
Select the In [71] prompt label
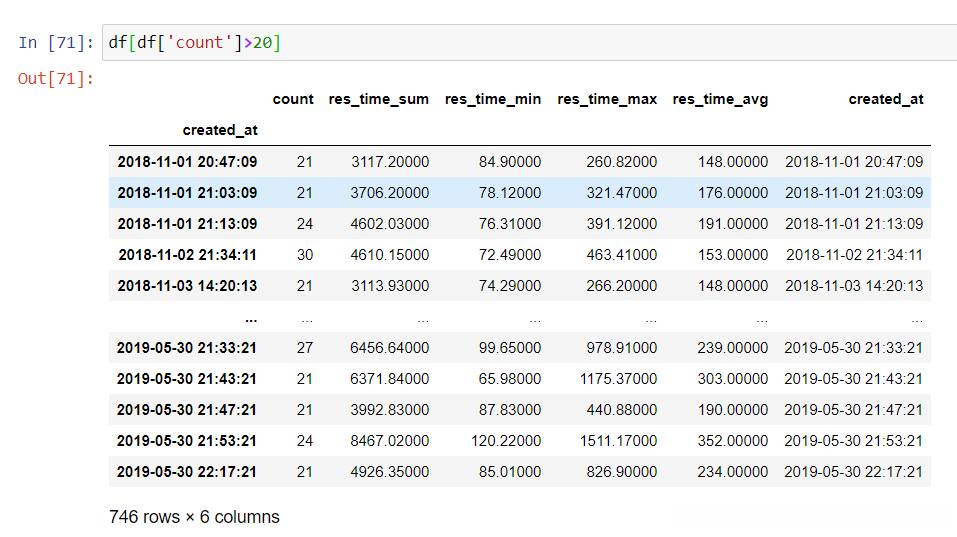(x=56, y=43)
